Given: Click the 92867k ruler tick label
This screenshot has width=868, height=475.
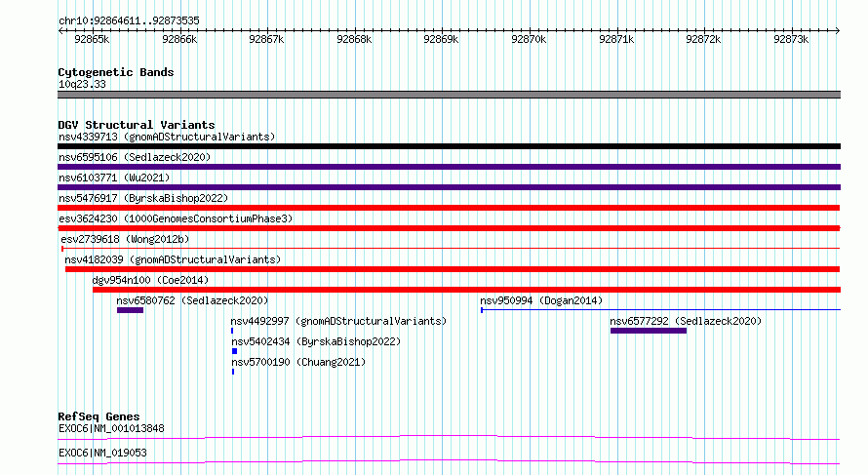Looking at the screenshot, I should pyautogui.click(x=266, y=39).
